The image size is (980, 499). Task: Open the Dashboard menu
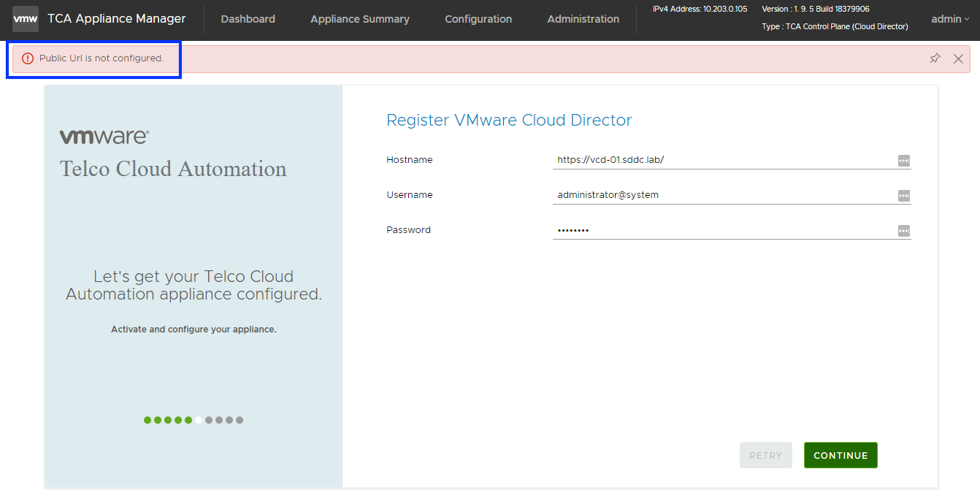(x=248, y=19)
